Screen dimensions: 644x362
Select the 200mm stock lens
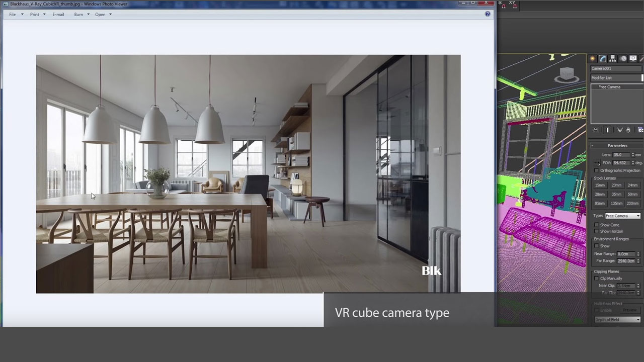click(632, 203)
